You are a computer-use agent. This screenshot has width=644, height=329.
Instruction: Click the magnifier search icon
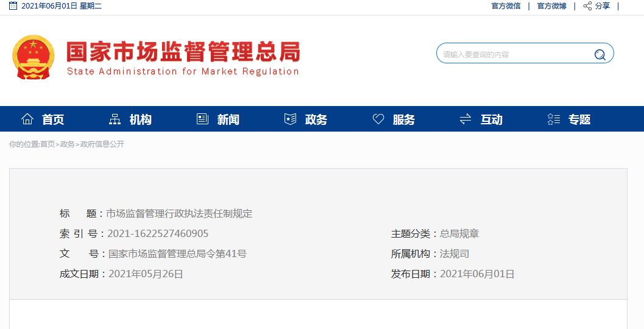pos(600,54)
